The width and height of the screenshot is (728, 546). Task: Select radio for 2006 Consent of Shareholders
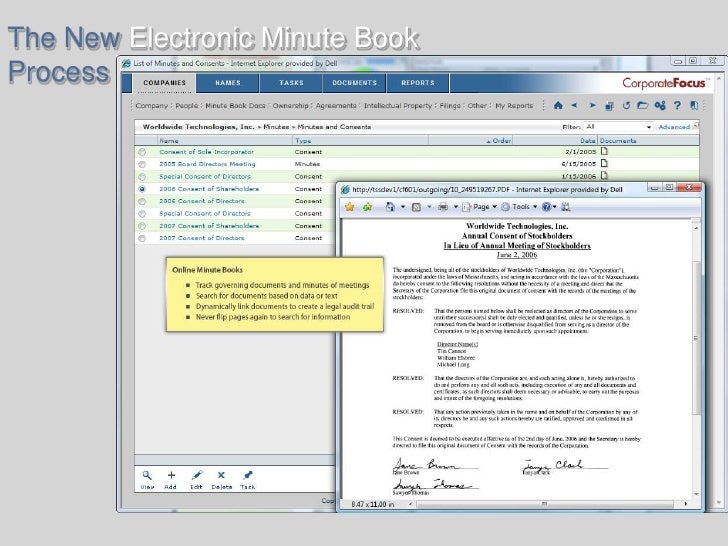click(142, 189)
